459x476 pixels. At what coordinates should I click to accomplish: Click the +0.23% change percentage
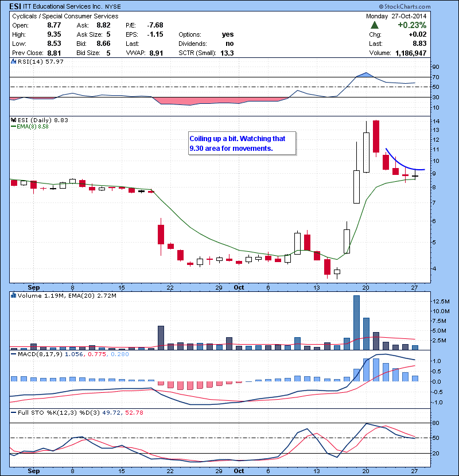[412, 25]
